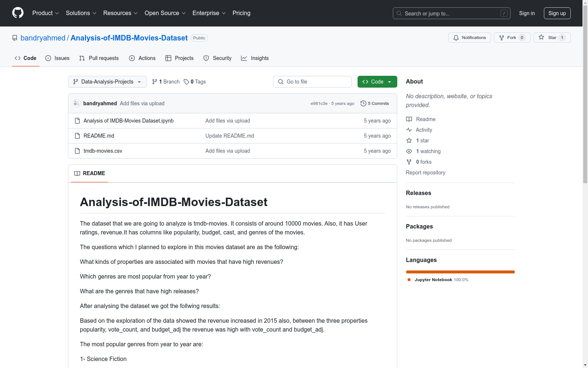Click the branch icon beside 1 Branch
The height and width of the screenshot is (368, 588).
[x=155, y=82]
